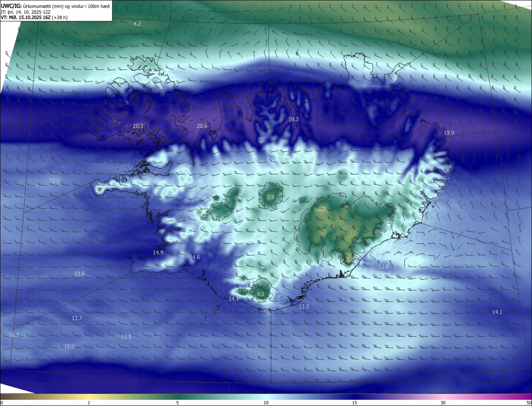Click the 19.9 value label off the east coast

[x=449, y=132]
